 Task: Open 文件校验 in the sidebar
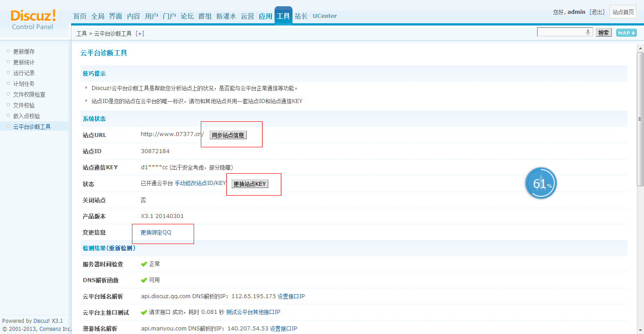24,105
